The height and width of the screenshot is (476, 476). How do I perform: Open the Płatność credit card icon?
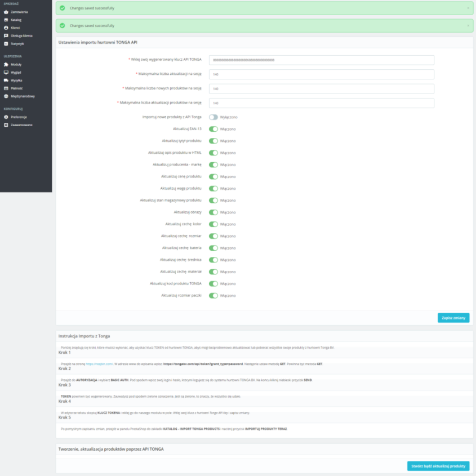point(6,88)
